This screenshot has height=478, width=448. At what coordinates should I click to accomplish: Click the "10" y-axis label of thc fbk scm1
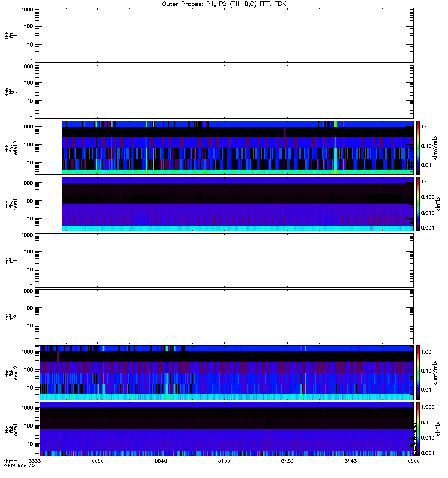[x=30, y=444]
